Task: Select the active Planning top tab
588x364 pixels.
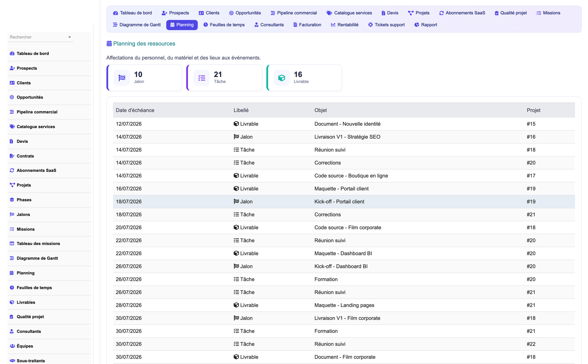Action: pos(182,25)
